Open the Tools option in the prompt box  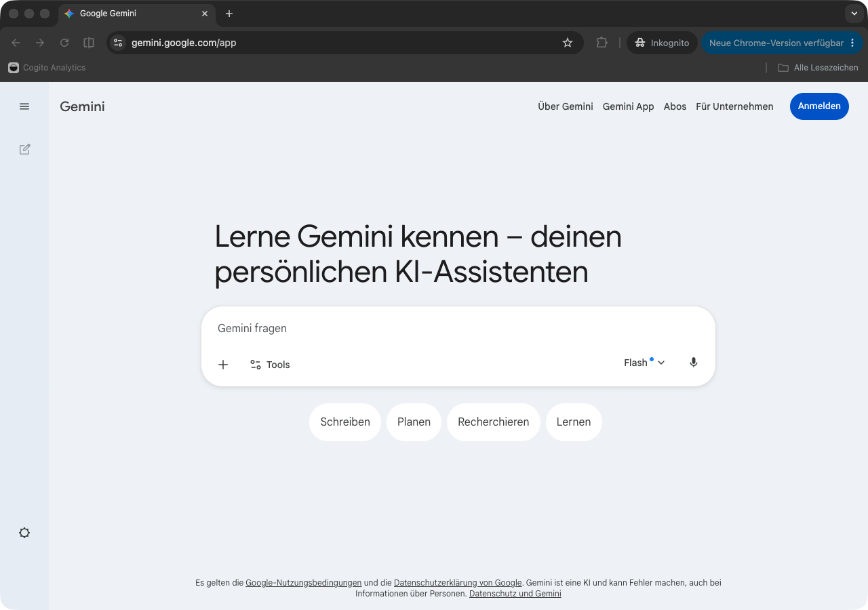click(270, 365)
